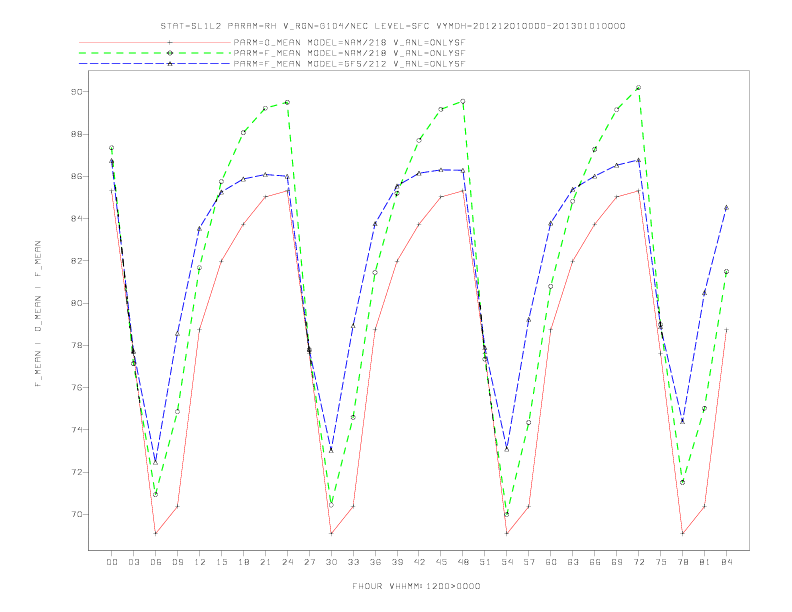Click the green circle data point at hour 78
This screenshot has width=792, height=612.
pos(682,483)
